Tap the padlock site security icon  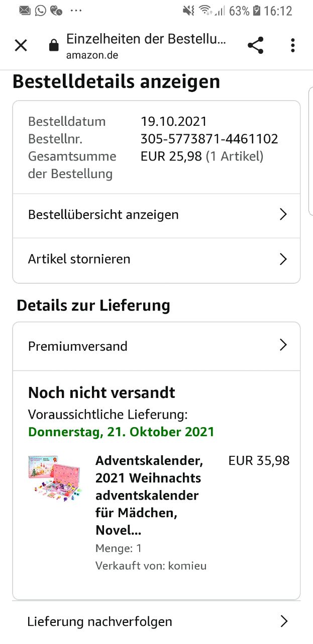click(53, 46)
